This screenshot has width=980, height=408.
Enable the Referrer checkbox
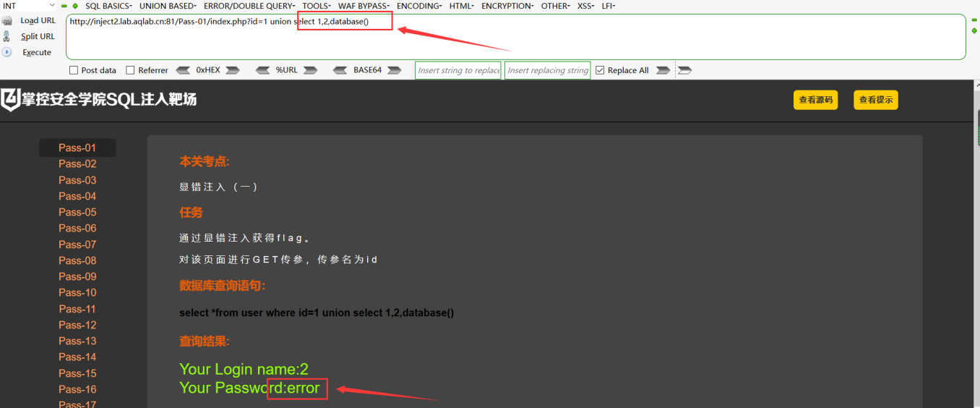point(130,70)
